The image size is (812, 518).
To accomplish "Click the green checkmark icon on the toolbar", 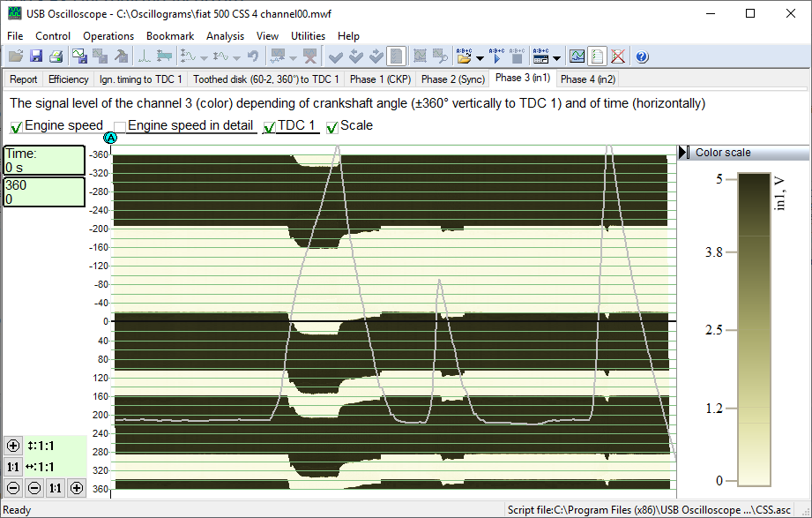I will coord(335,56).
